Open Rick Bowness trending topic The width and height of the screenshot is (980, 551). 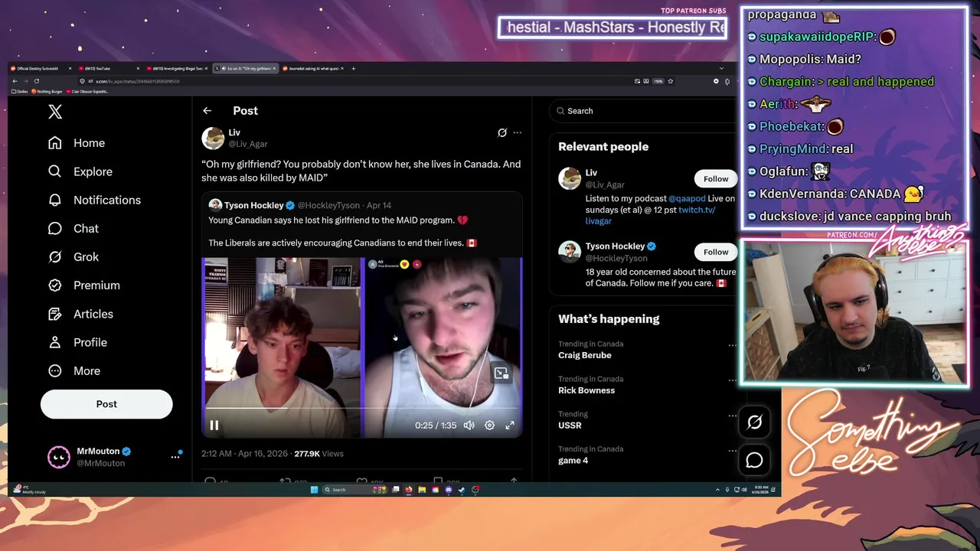(x=586, y=390)
